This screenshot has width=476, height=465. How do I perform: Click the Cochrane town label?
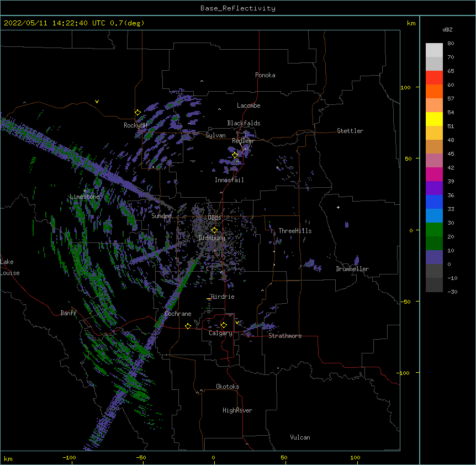[178, 314]
